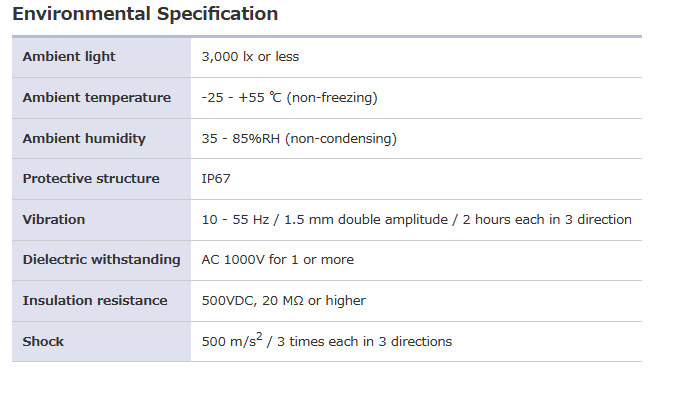Select the Protective structure label cell

[x=91, y=179]
